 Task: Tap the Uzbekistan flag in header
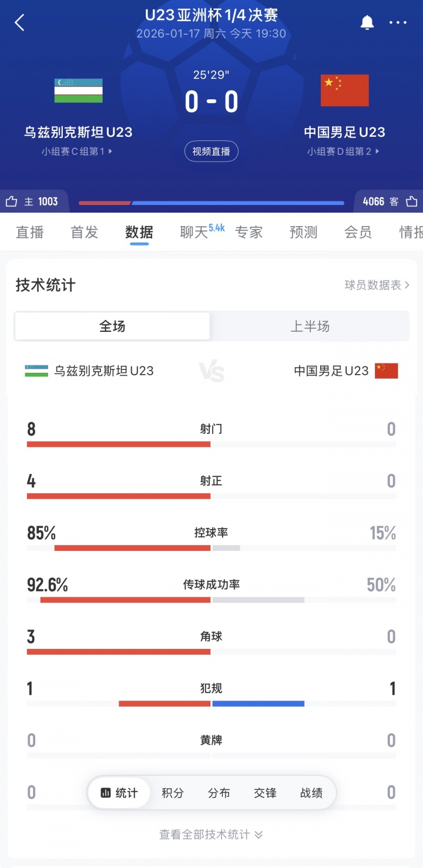79,90
